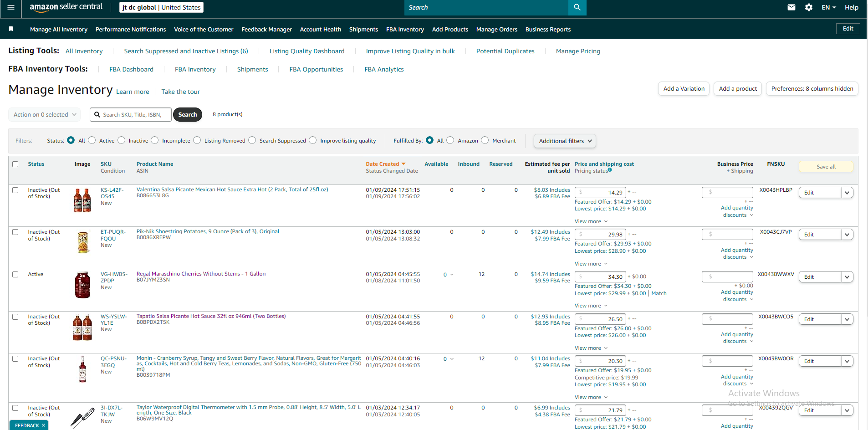Open the EN language dropdown
This screenshot has height=430, width=868.
point(829,7)
